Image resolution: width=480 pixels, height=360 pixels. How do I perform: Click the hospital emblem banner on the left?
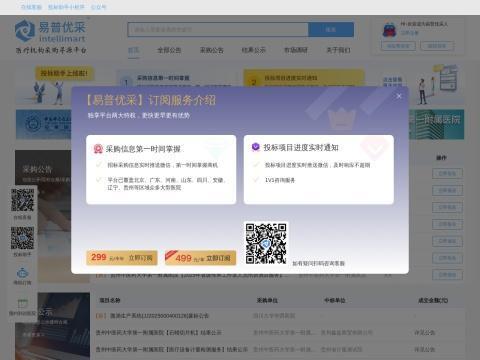[x=44, y=124]
